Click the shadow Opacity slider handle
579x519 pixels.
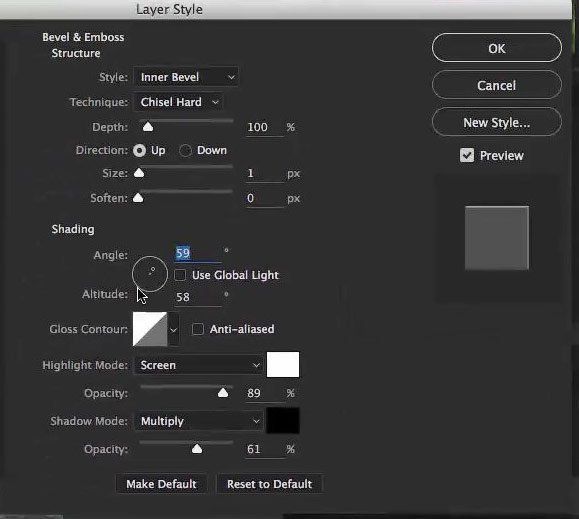pyautogui.click(x=197, y=448)
